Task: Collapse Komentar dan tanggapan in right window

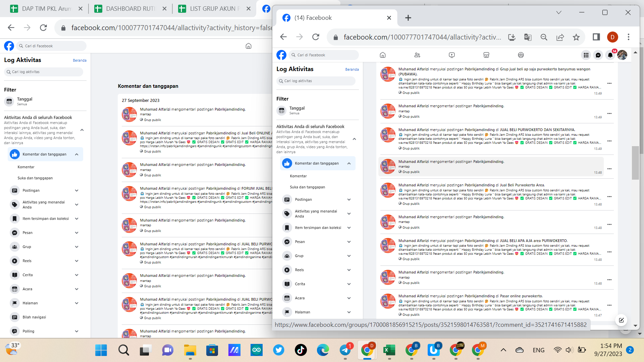Action: (x=349, y=163)
